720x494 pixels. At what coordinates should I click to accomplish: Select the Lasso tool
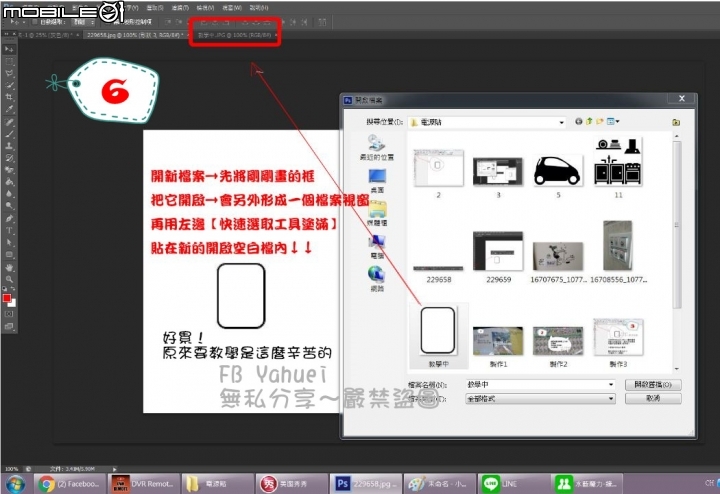point(9,73)
